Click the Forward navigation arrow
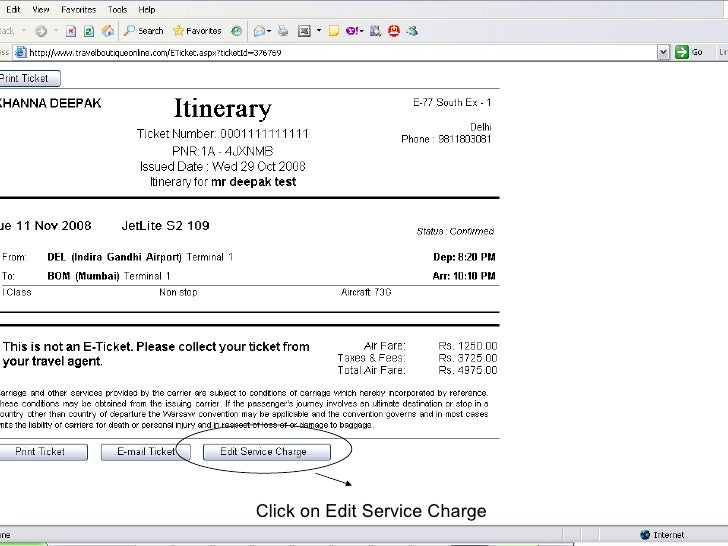This screenshot has height=546, width=728. coord(39,31)
